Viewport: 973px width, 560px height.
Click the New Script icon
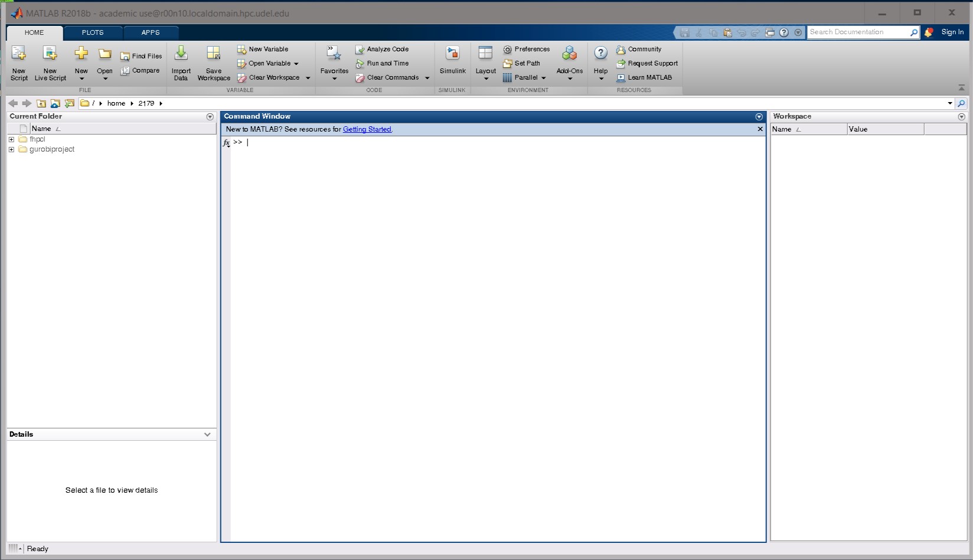[x=19, y=54]
